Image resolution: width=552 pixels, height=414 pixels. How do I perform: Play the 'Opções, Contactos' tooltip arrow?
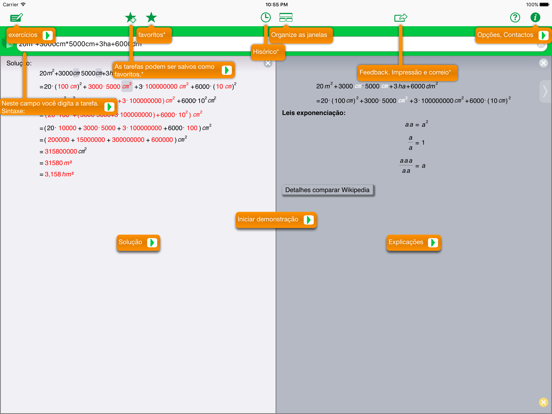[543, 35]
